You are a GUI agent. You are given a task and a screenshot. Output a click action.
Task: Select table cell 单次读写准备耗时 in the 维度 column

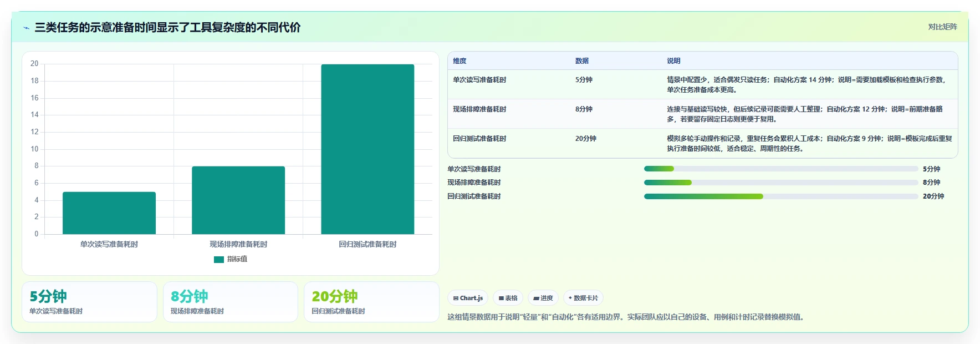479,80
